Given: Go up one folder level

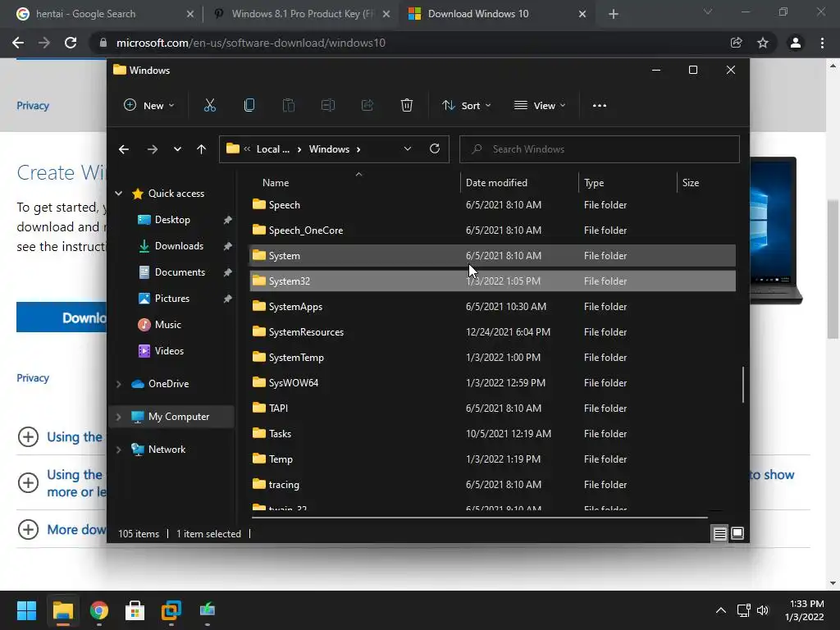Looking at the screenshot, I should [x=202, y=149].
